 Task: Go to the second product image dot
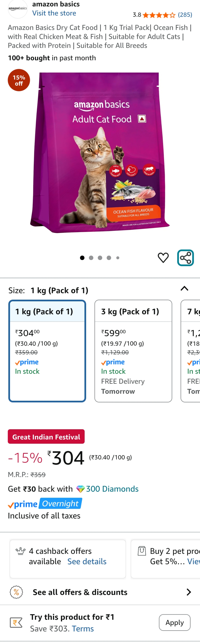click(91, 258)
